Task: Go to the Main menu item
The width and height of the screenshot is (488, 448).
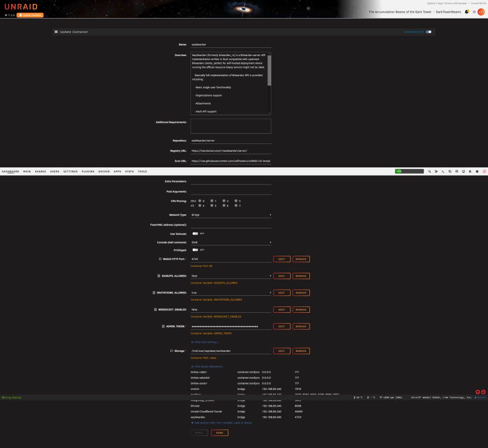Action: (x=27, y=172)
